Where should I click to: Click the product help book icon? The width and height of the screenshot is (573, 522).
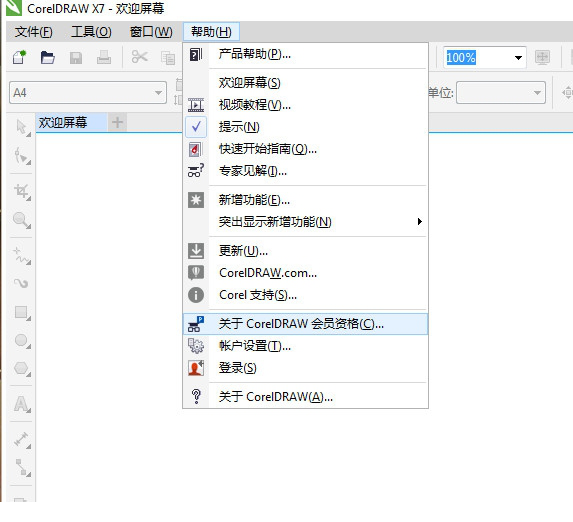(x=196, y=54)
